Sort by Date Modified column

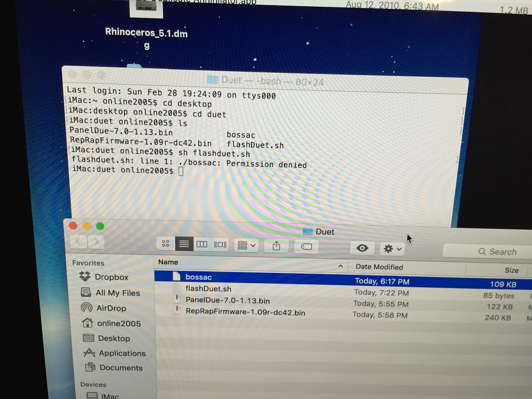379,267
